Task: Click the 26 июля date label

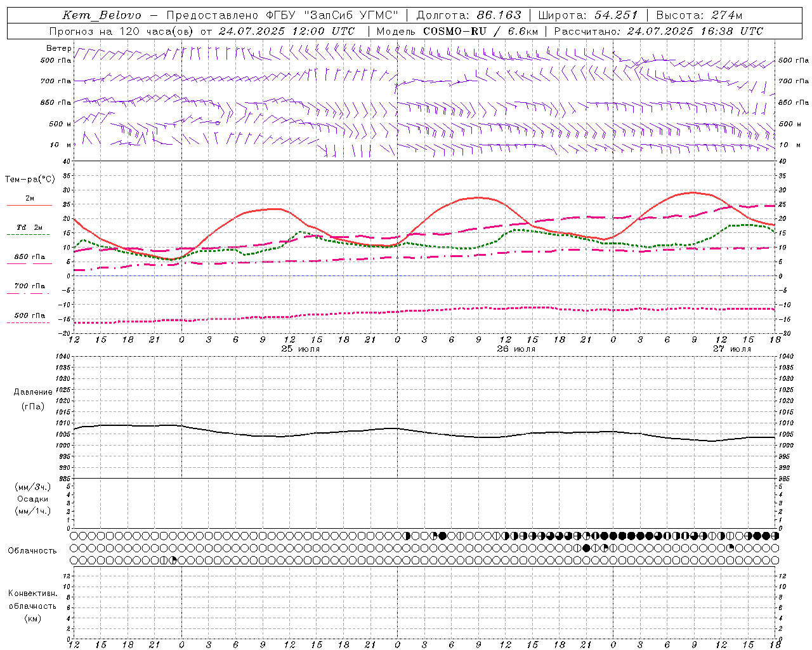Action: [x=516, y=349]
